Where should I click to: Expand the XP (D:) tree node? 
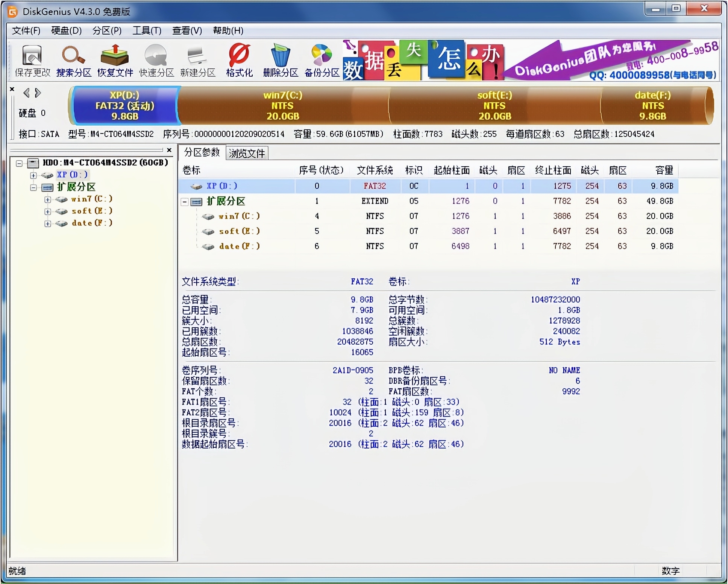coord(33,175)
